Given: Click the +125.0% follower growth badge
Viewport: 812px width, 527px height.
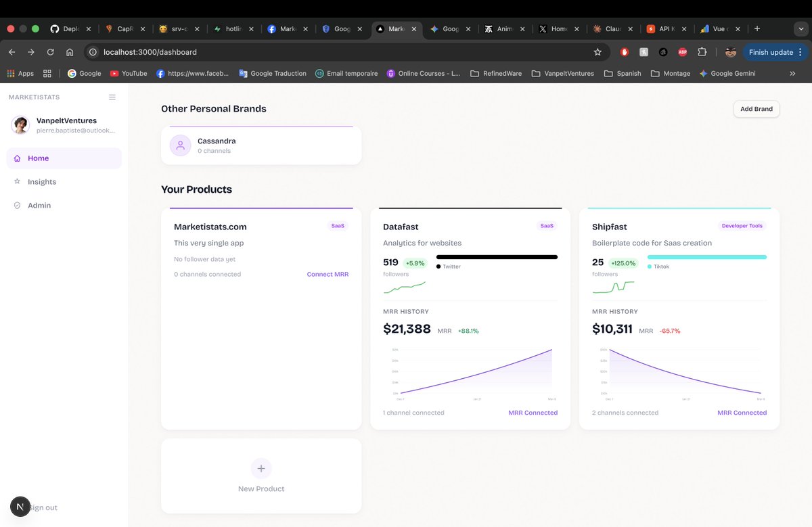Looking at the screenshot, I should (623, 263).
